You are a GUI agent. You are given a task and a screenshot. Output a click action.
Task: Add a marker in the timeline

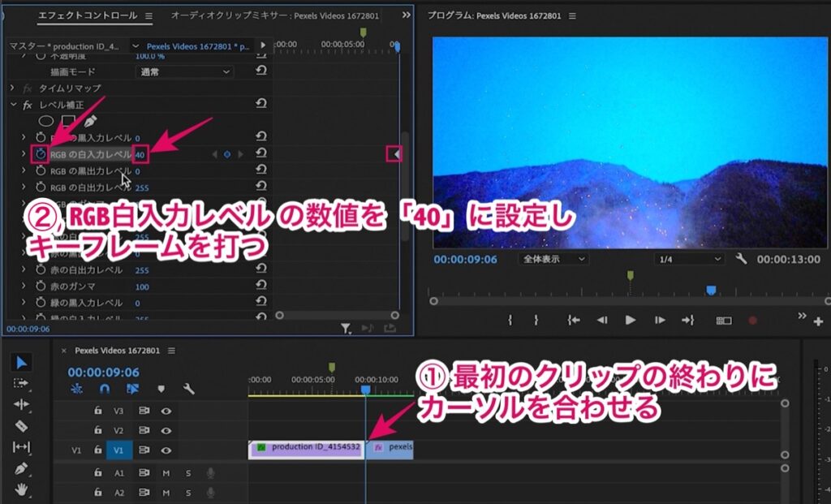[x=161, y=390]
